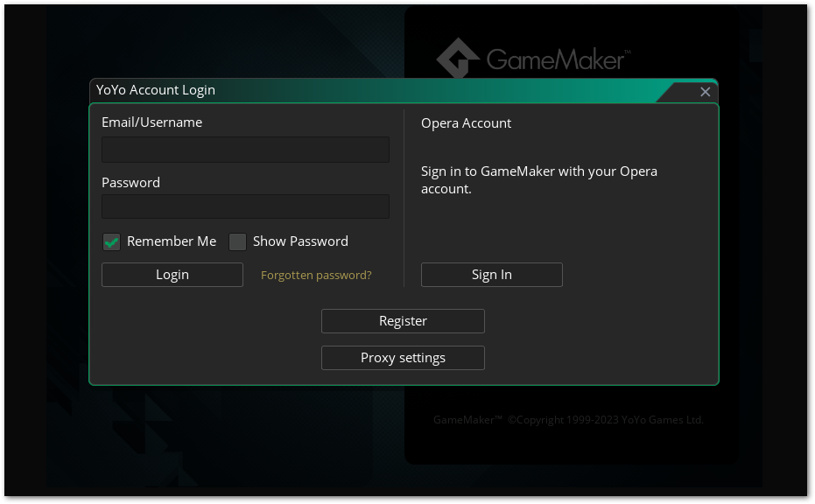Click the GameMaker wordmark text

(x=556, y=59)
